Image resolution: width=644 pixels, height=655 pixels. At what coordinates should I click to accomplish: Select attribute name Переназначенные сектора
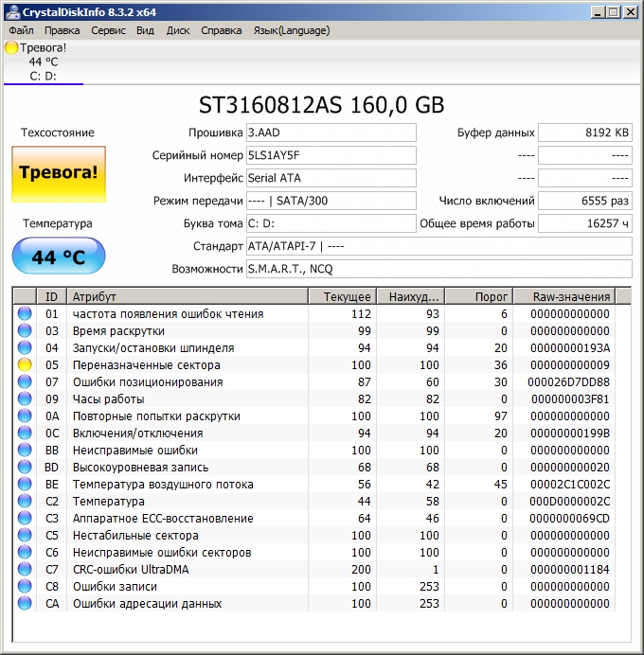(146, 364)
